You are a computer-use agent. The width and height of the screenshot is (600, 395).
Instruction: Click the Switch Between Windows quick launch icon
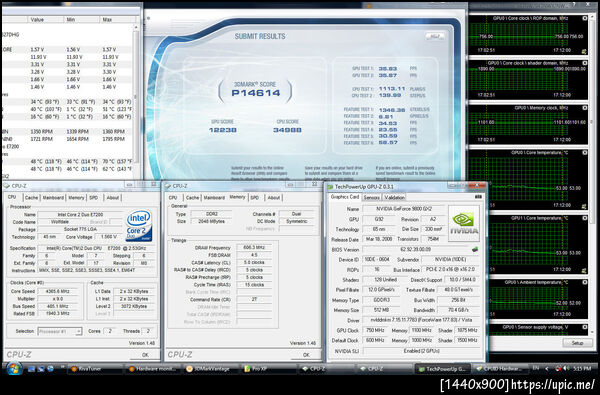pos(41,369)
